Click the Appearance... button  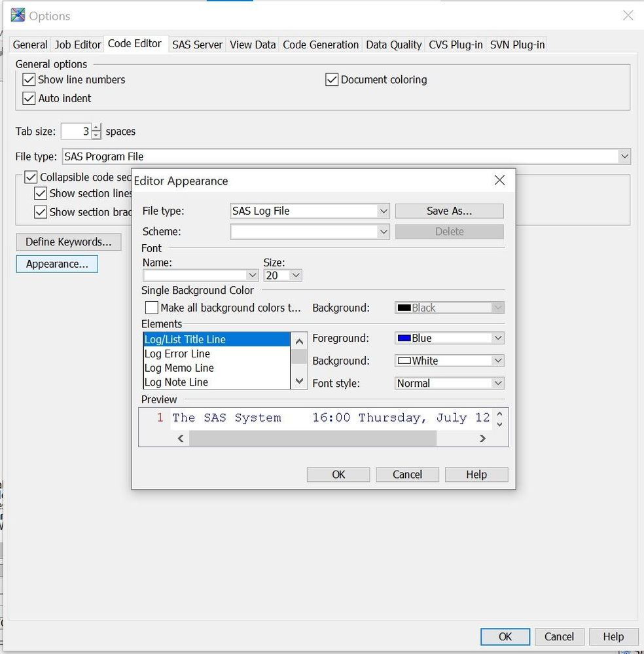(x=57, y=264)
